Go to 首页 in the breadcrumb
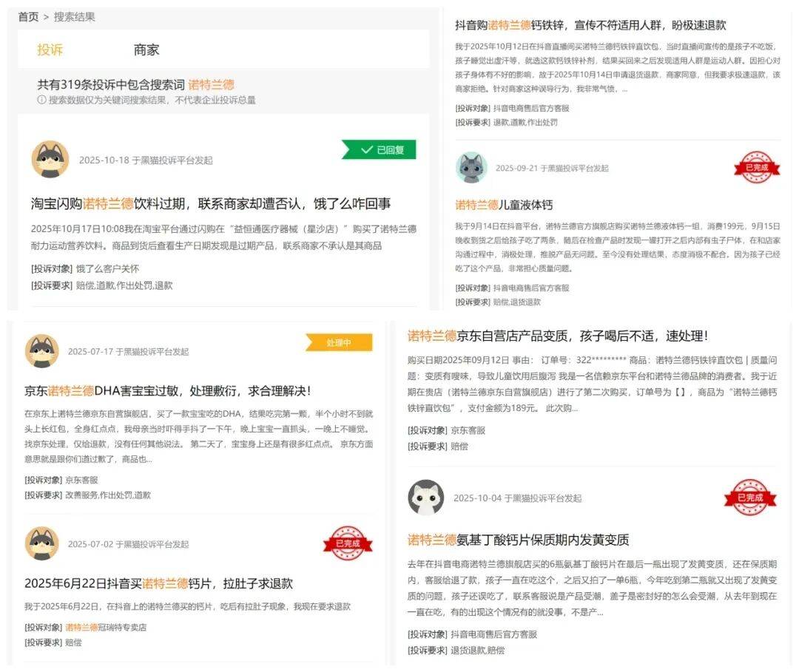Viewport: 799px width, 672px height. pyautogui.click(x=28, y=16)
